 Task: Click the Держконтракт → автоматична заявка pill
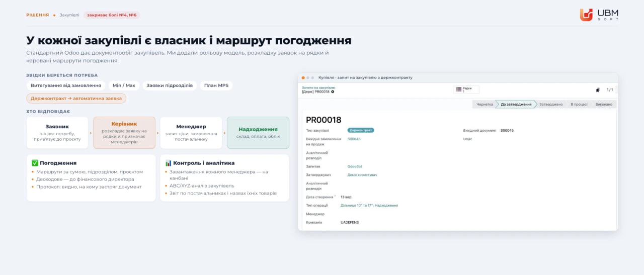[76, 99]
